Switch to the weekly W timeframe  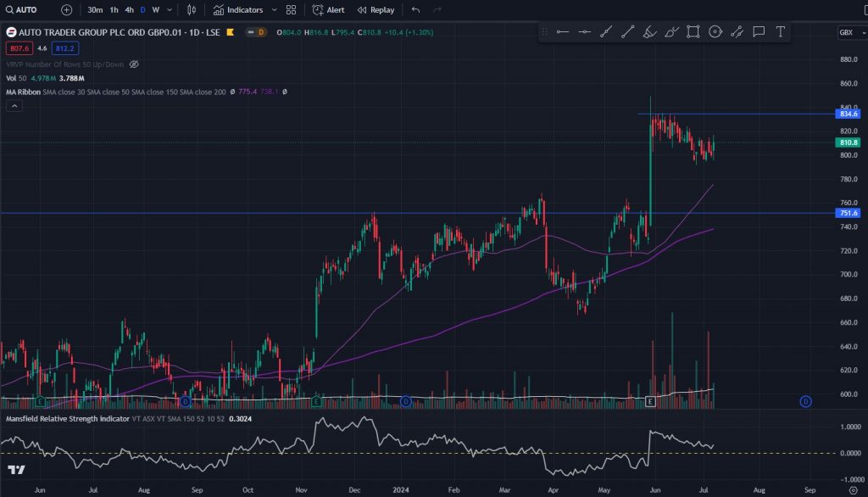[x=155, y=10]
